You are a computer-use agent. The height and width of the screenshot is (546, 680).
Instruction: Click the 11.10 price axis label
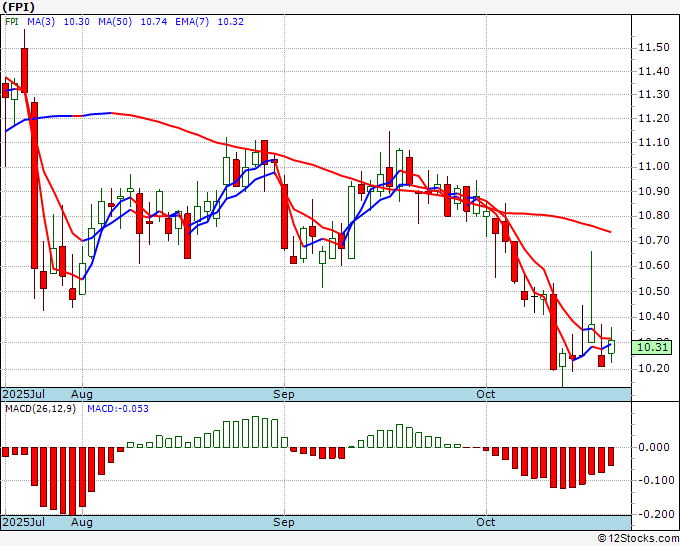[654, 142]
